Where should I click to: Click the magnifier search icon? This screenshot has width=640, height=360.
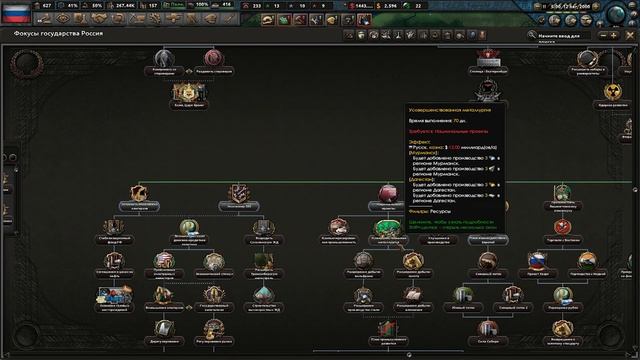click(x=531, y=36)
